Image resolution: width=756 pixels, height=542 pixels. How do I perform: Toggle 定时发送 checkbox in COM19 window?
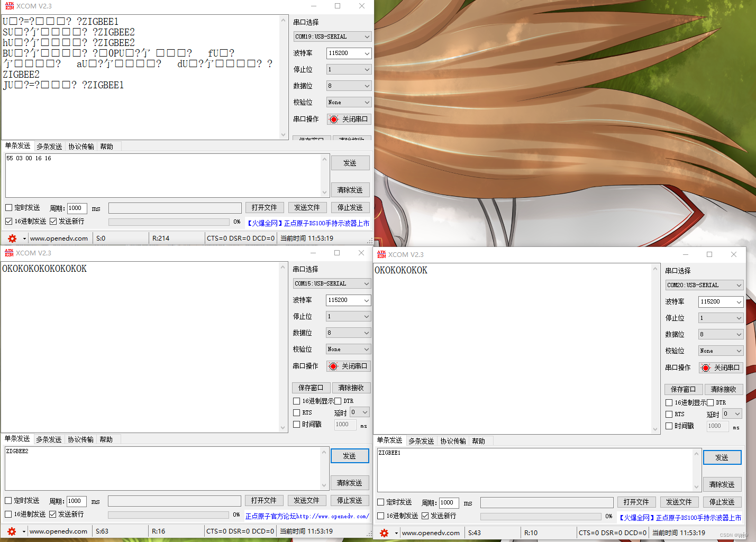8,208
